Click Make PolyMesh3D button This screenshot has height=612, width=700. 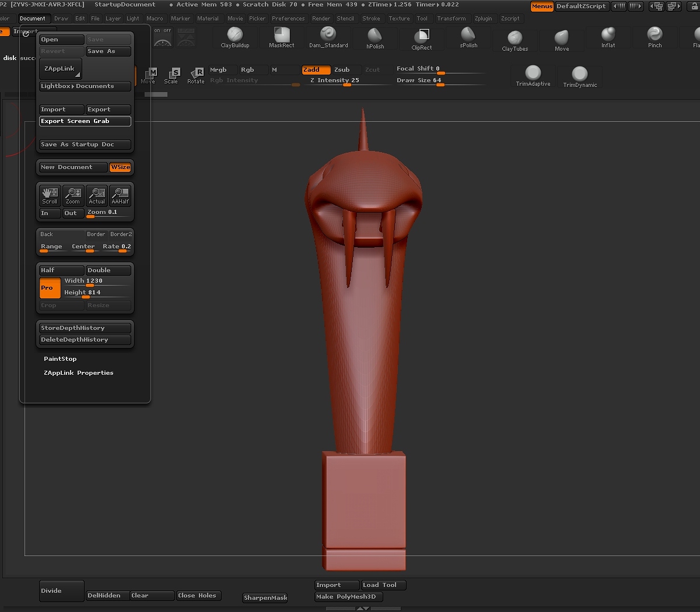click(349, 597)
